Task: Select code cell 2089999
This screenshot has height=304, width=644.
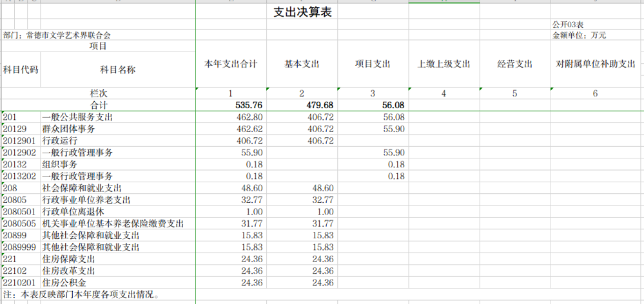Action: pyautogui.click(x=19, y=247)
